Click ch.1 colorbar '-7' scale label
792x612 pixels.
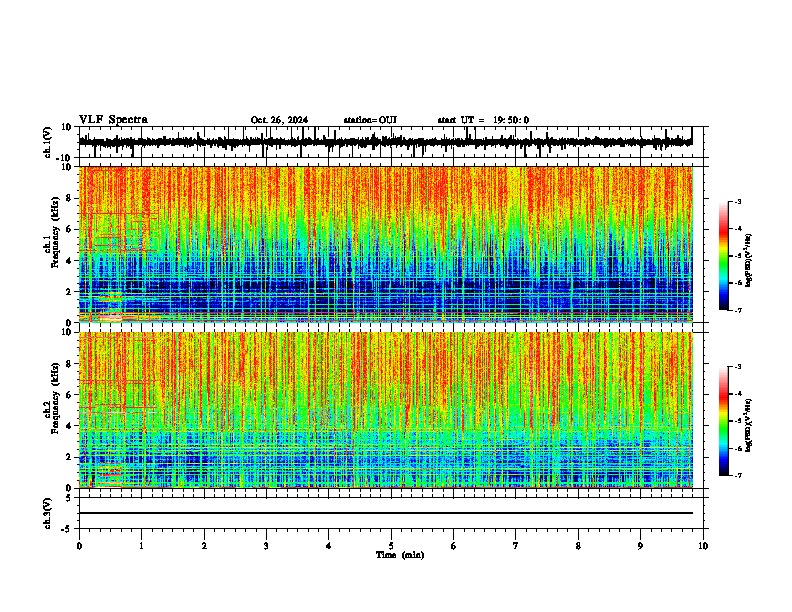(x=738, y=310)
